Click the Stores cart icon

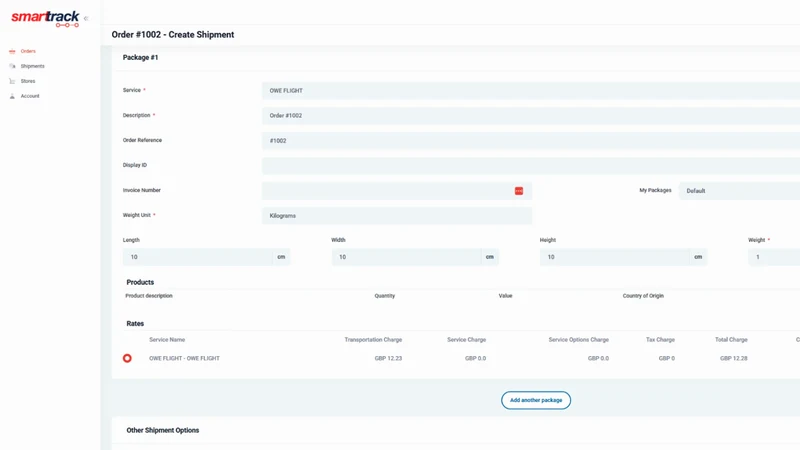(12, 81)
